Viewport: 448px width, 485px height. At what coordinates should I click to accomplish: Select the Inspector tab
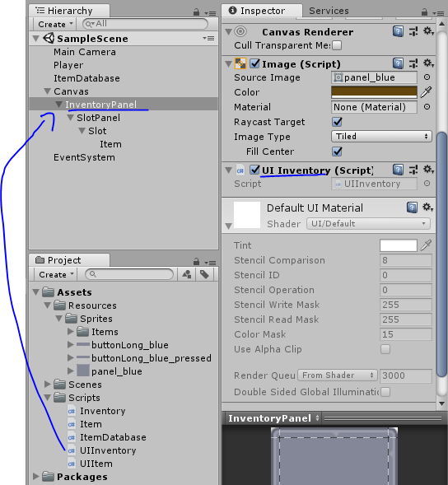262,11
